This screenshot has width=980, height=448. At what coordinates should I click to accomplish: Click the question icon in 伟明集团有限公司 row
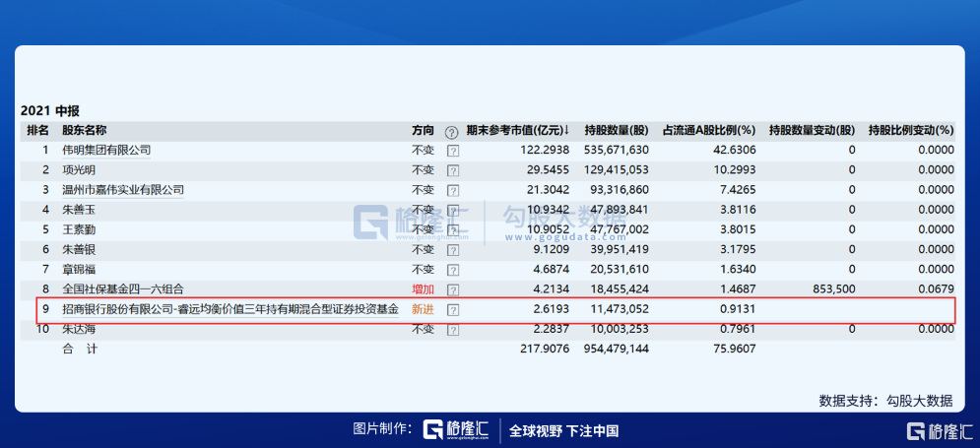[453, 151]
